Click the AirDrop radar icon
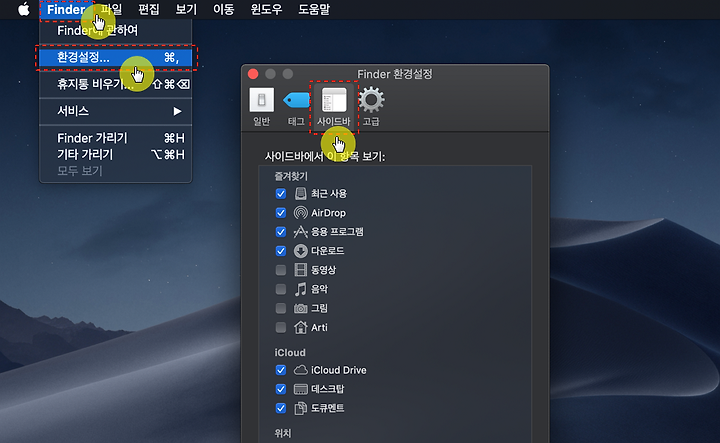Viewport: 720px width, 443px height. (300, 213)
